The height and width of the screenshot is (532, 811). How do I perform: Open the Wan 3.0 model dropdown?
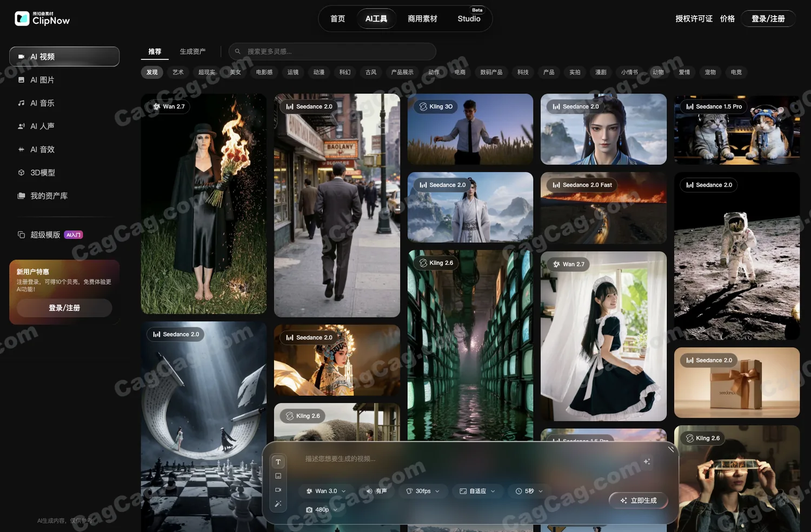325,491
